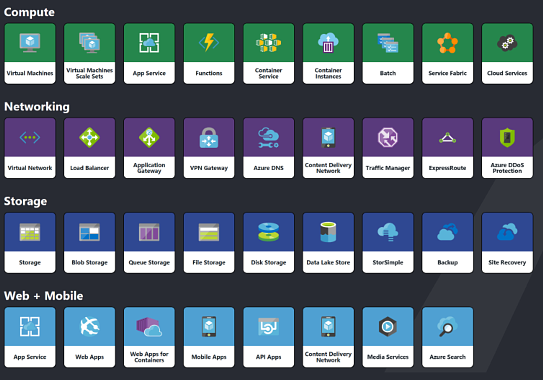Click the general Storage table icon

tap(30, 232)
